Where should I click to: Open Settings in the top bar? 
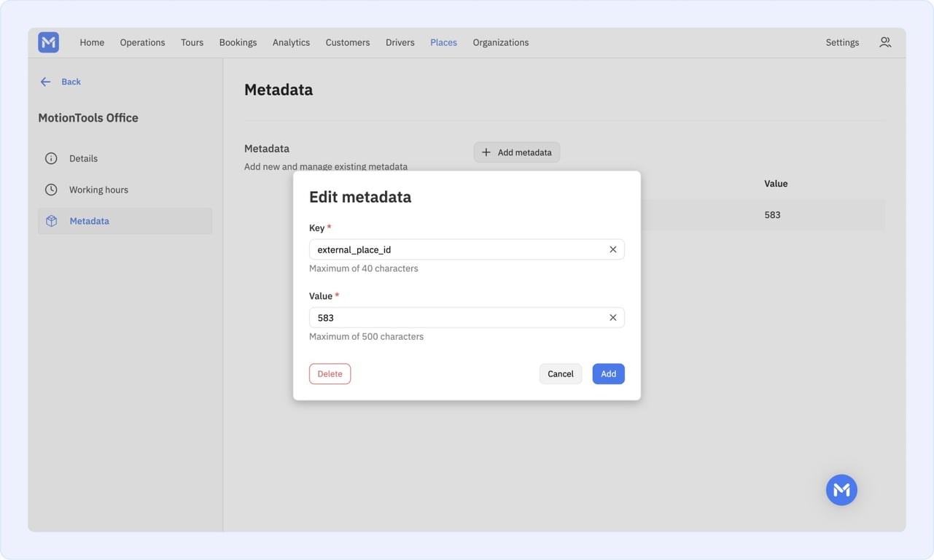pos(842,42)
